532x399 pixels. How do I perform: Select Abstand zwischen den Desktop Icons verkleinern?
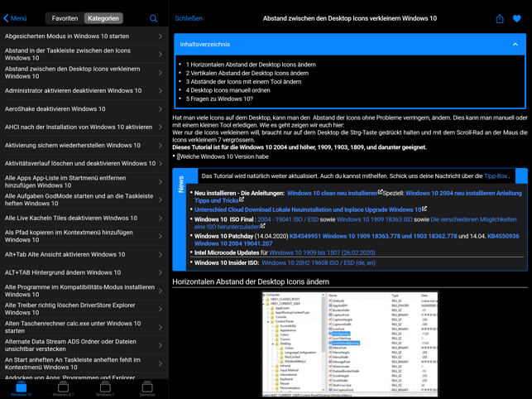pos(84,73)
